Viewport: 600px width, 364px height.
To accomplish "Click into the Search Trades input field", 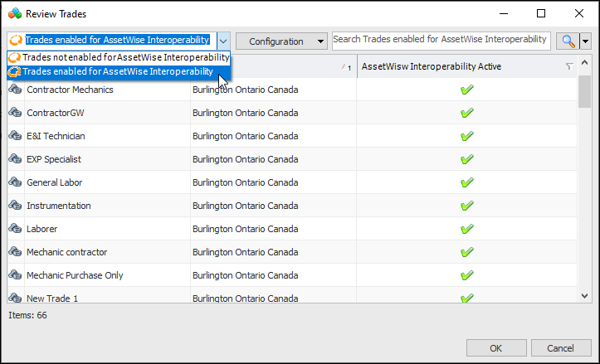I will 440,40.
